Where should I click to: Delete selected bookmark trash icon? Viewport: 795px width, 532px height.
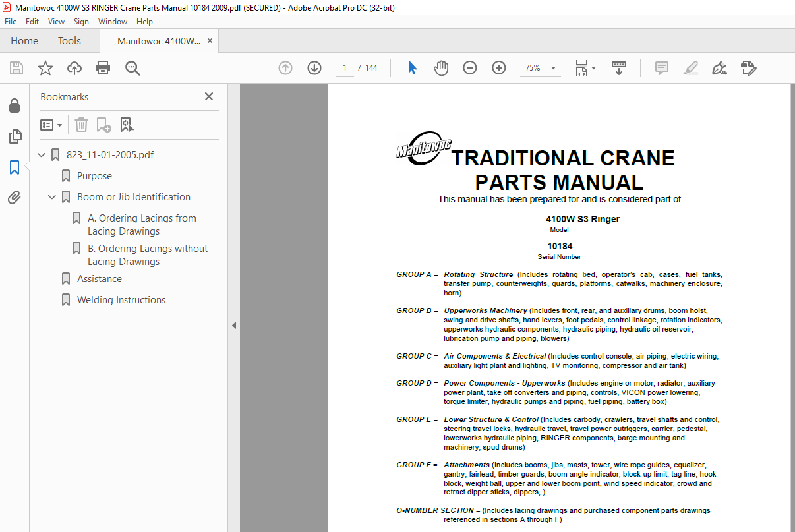point(81,125)
